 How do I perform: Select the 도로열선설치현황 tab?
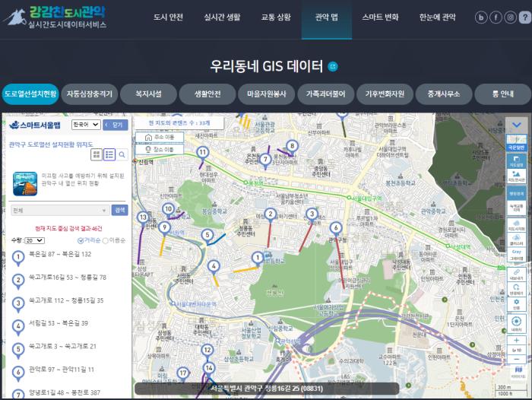click(30, 94)
